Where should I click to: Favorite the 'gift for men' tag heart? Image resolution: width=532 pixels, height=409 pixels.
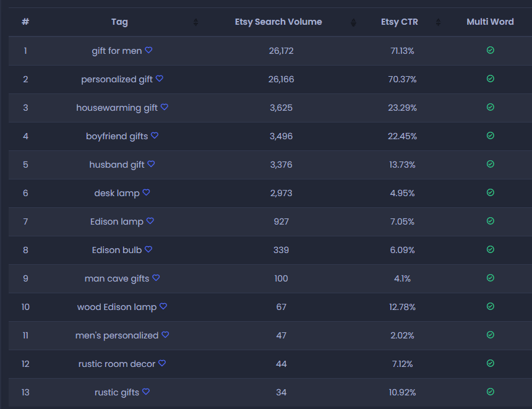(148, 50)
